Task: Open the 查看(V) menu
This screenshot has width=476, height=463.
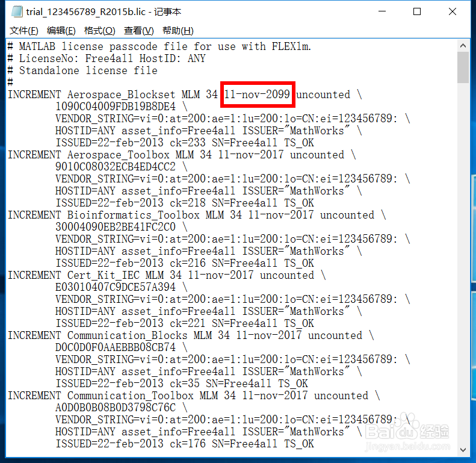Action: 139,31
